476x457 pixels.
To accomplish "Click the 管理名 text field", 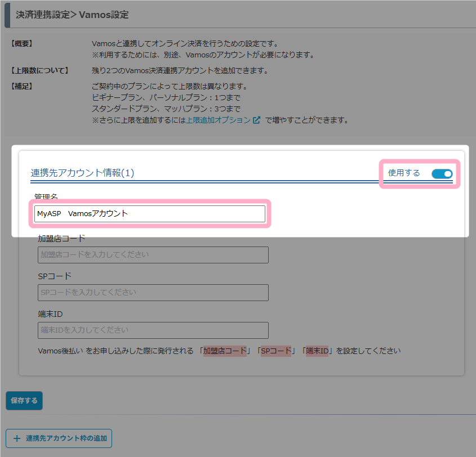I will pyautogui.click(x=149, y=214).
